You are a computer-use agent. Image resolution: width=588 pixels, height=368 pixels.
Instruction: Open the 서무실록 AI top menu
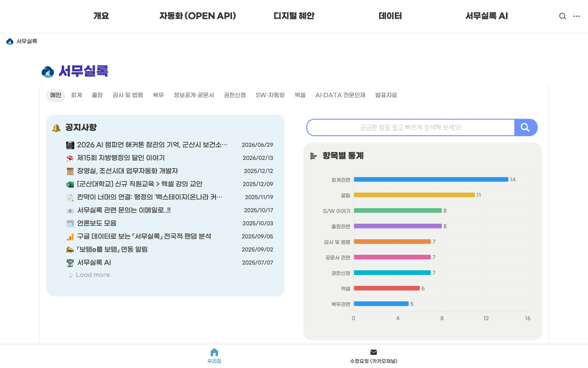click(x=487, y=16)
